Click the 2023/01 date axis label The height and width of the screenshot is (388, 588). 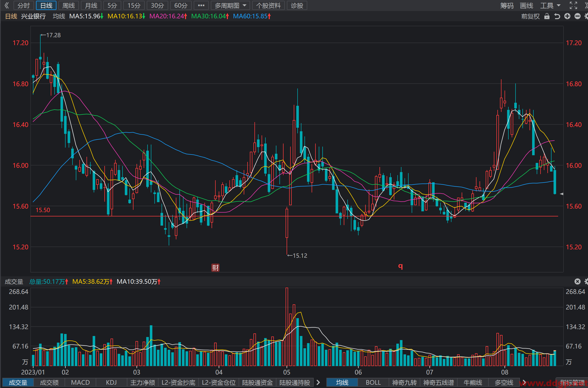click(33, 372)
